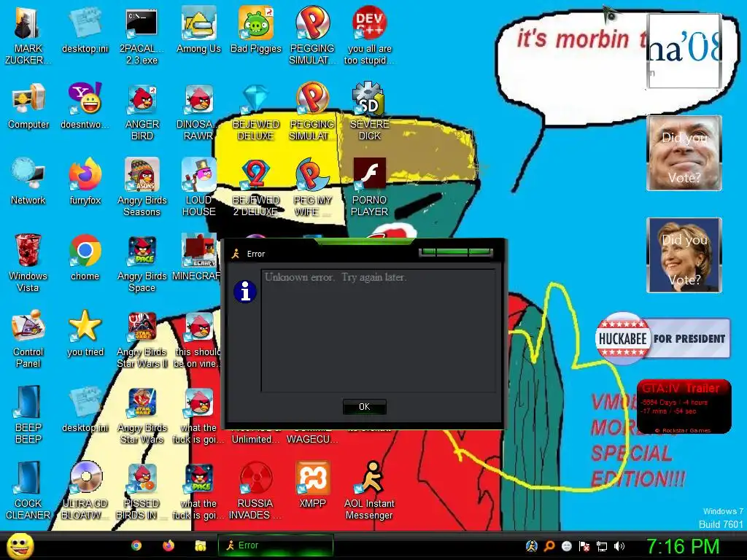Open the COCK CLEANER icon
Image resolution: width=747 pixels, height=560 pixels.
(x=28, y=490)
